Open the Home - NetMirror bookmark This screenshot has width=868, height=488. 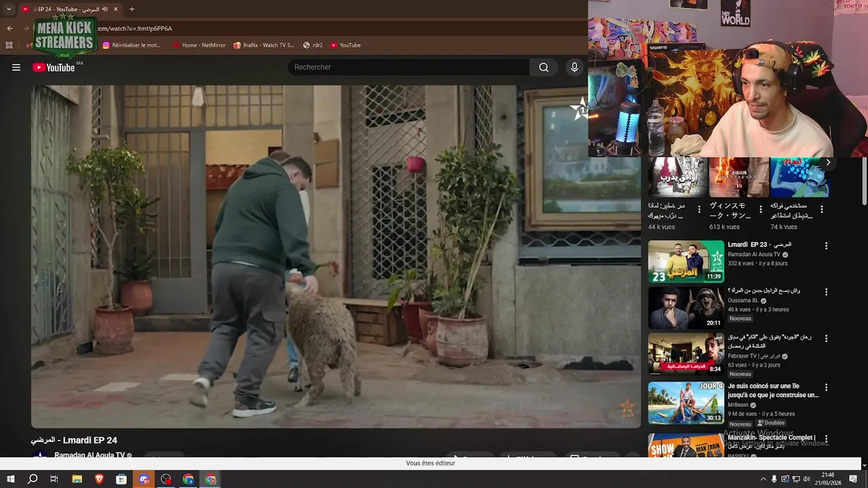coord(199,45)
